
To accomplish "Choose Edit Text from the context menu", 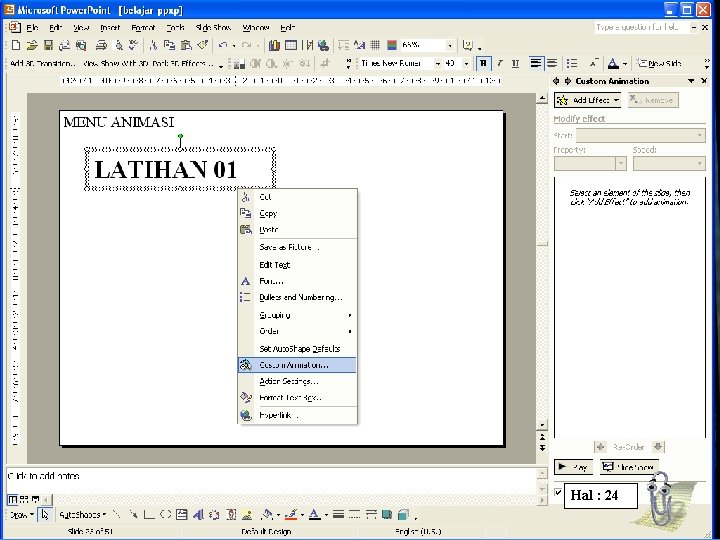I will [297, 265].
